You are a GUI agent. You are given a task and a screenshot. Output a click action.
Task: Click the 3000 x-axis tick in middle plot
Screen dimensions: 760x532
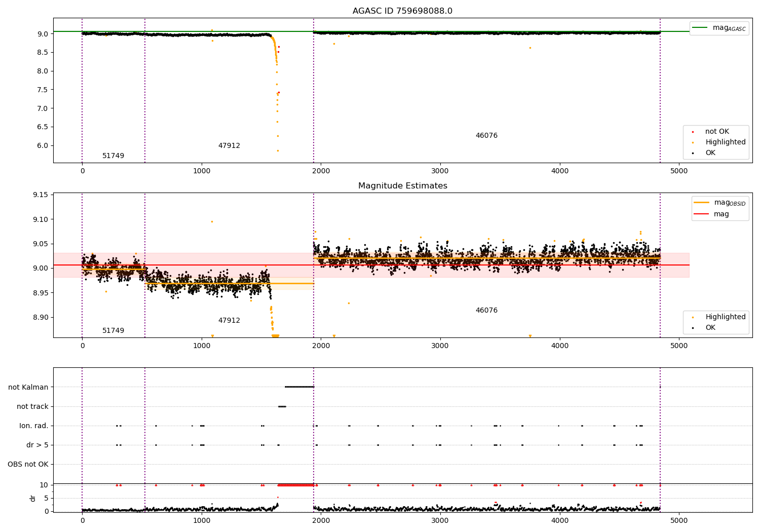point(440,346)
